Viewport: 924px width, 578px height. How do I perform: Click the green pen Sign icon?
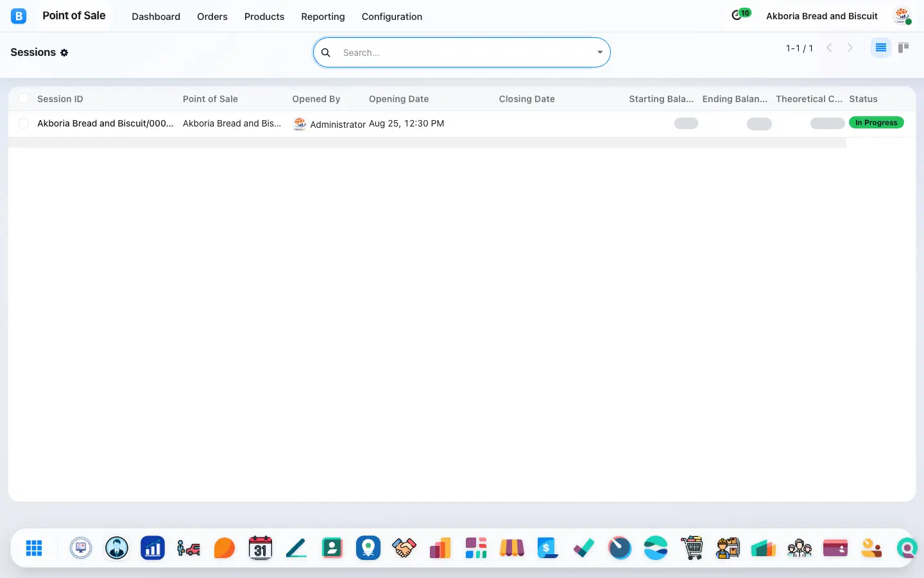pos(296,548)
